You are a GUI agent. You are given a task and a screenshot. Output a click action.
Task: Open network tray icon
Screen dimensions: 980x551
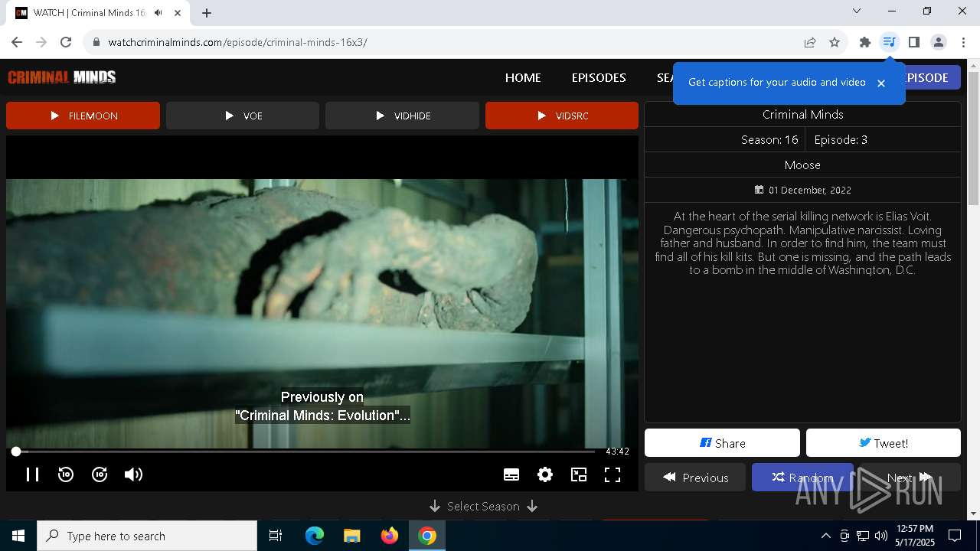point(863,536)
